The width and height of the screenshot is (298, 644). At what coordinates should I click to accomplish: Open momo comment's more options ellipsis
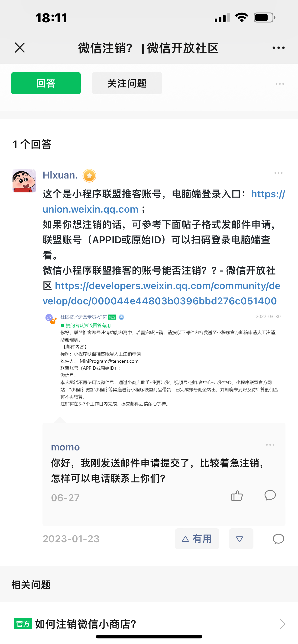point(270,445)
